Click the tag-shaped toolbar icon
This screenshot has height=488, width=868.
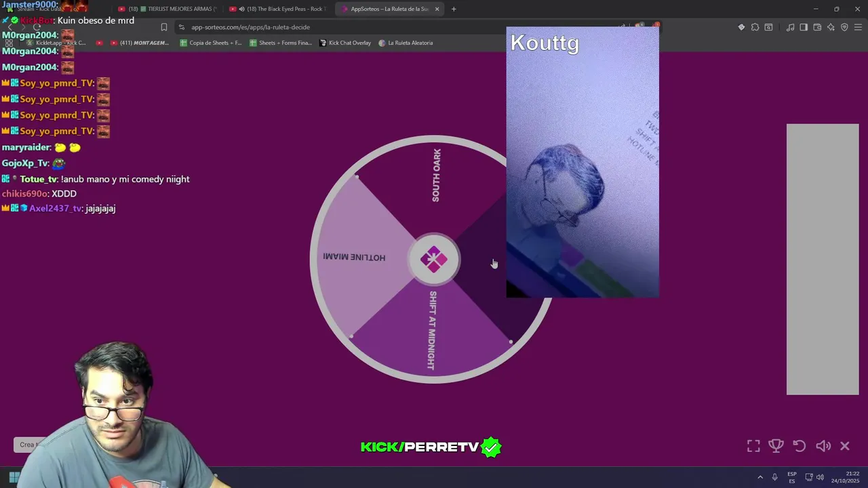(741, 27)
